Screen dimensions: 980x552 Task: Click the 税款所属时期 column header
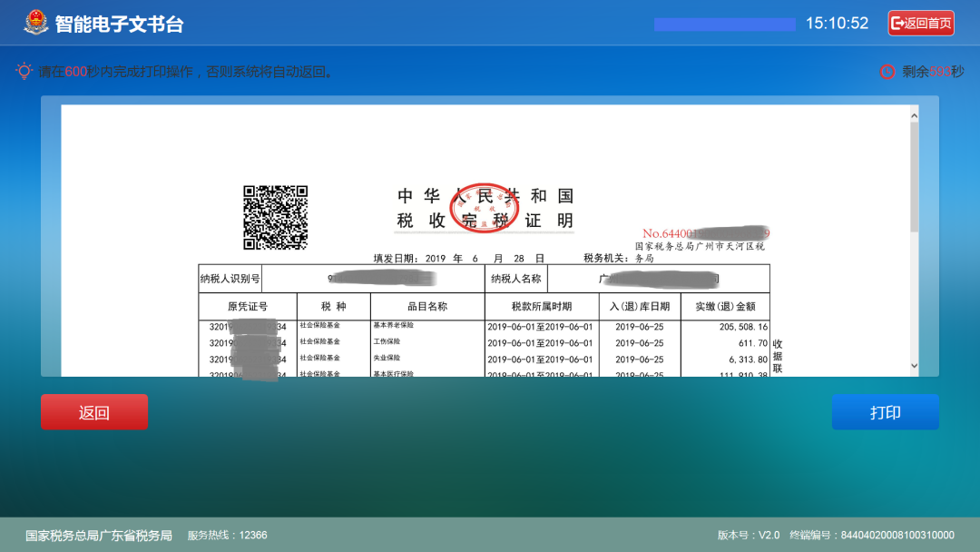pos(541,306)
